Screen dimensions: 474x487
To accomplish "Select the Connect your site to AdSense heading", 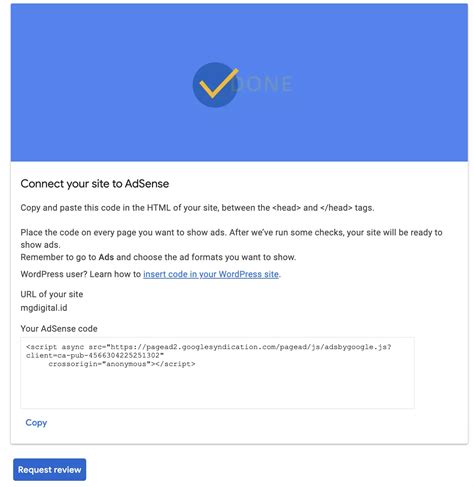I will click(x=95, y=184).
